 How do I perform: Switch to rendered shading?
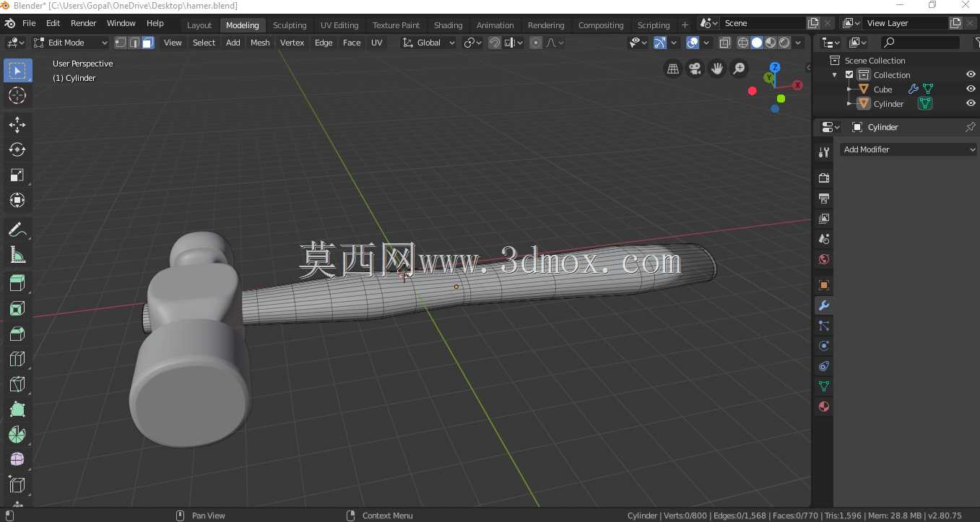pyautogui.click(x=784, y=43)
